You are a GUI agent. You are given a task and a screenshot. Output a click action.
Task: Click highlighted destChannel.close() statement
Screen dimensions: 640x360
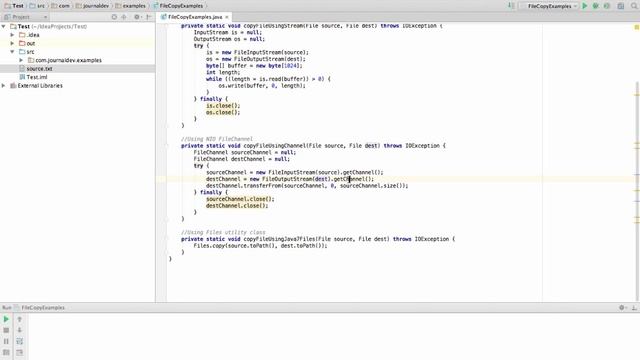pos(237,206)
